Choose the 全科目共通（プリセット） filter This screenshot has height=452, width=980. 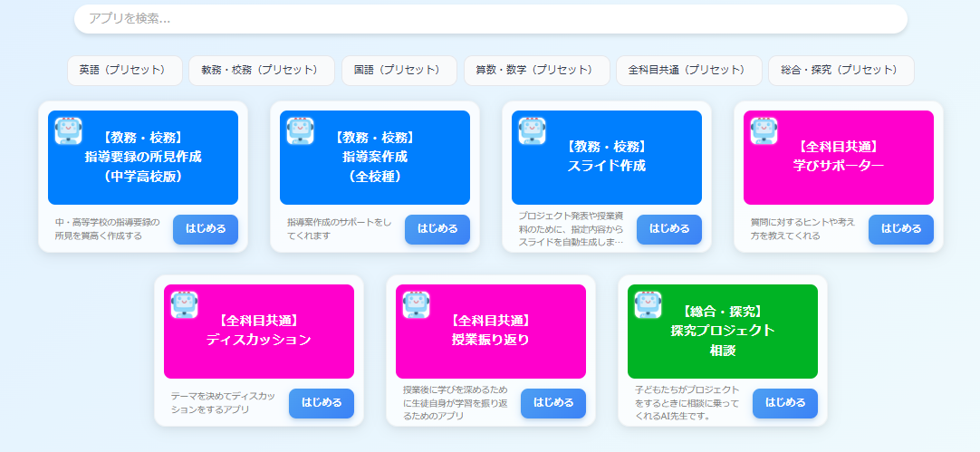[689, 71]
